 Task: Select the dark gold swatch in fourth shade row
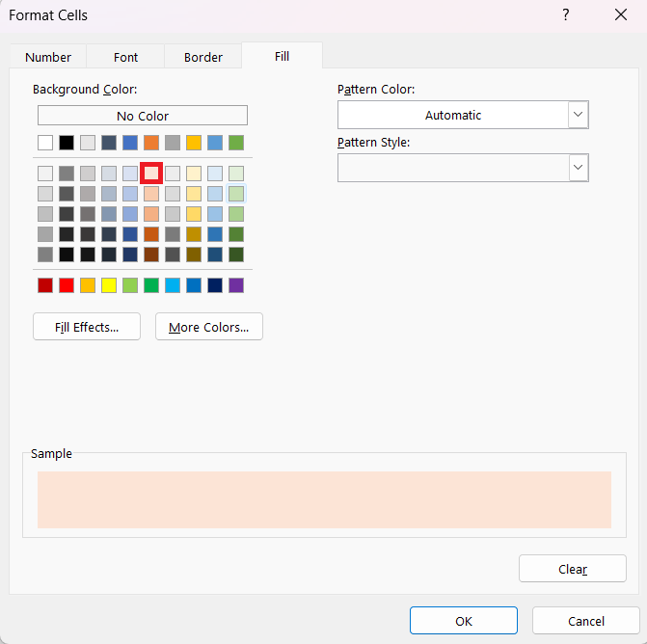click(x=194, y=234)
